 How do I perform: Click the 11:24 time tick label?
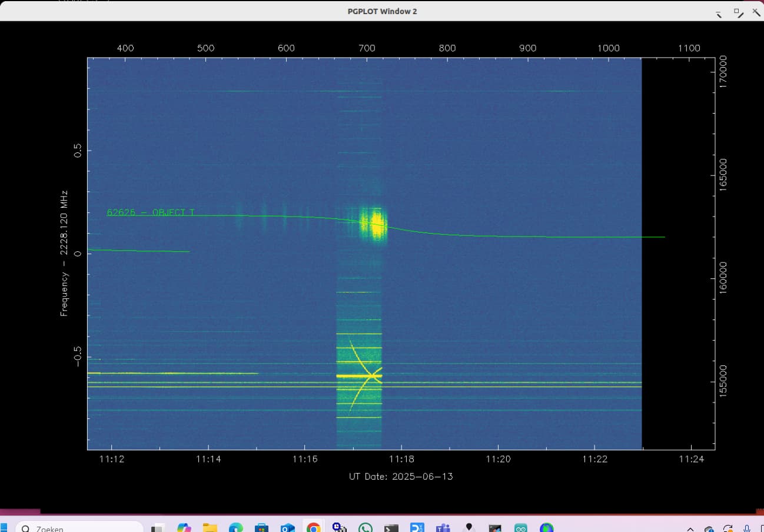691,459
